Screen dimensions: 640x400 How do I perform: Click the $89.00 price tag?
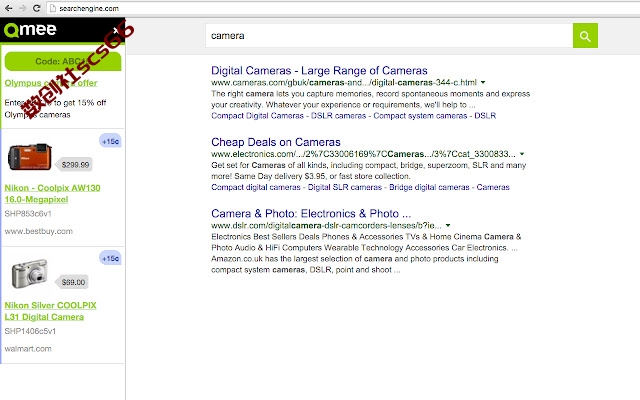point(73,282)
